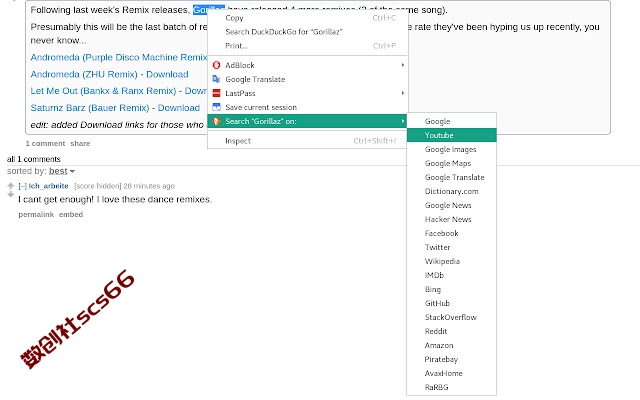
Task: Downvote the Ich_arbeite comment
Action: click(11, 194)
